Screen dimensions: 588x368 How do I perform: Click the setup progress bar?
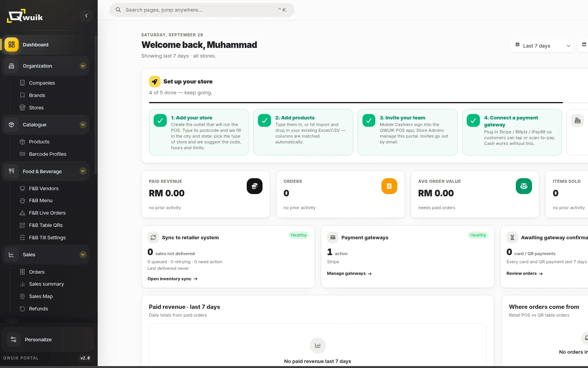pyautogui.click(x=368, y=102)
